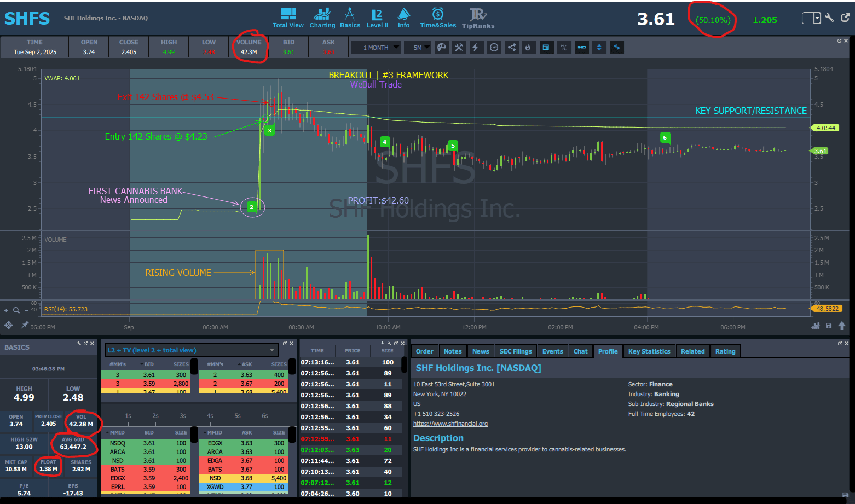Open chart drawing tools (hammer and wrench)
Image resolution: width=855 pixels, height=504 pixels.
coord(459,48)
